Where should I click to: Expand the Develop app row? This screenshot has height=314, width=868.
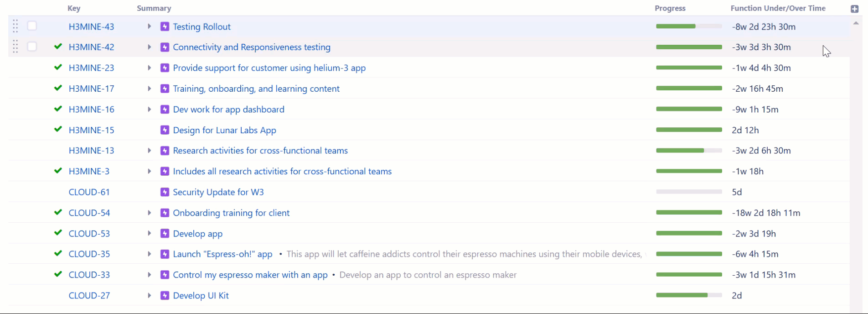149,233
